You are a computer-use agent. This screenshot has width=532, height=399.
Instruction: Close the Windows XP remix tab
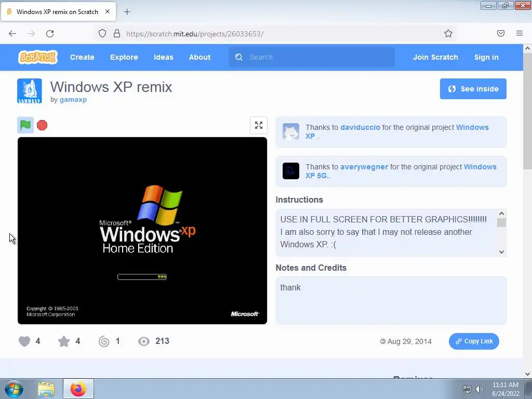click(108, 11)
